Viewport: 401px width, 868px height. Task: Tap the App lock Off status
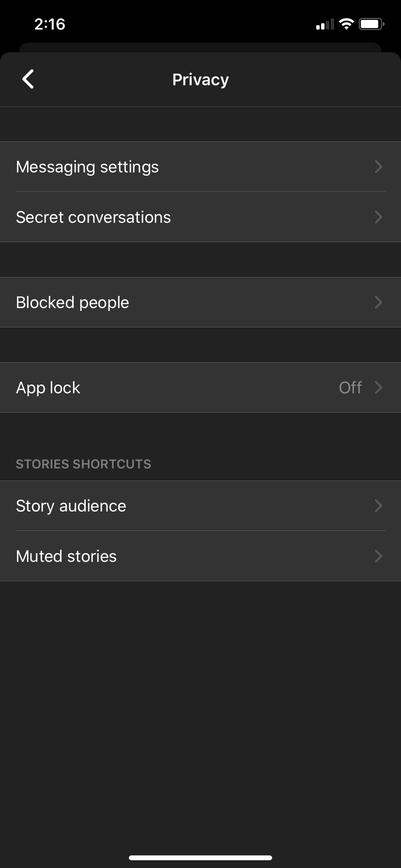[x=350, y=387]
